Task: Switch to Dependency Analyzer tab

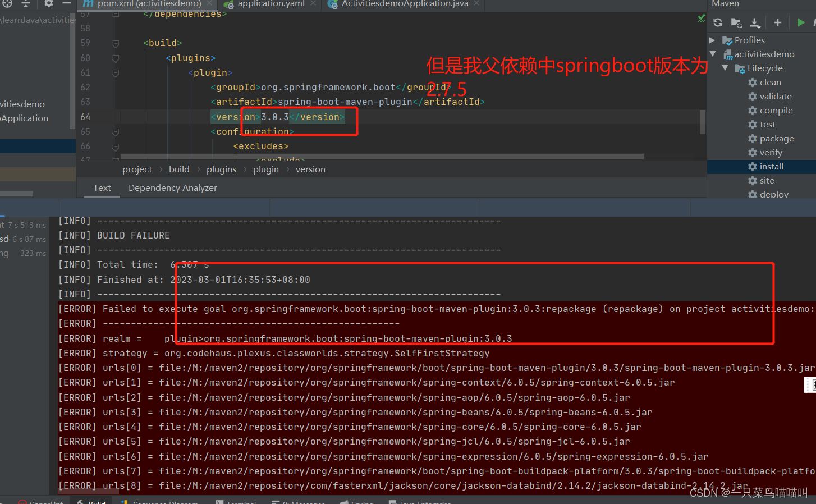Action: [173, 188]
